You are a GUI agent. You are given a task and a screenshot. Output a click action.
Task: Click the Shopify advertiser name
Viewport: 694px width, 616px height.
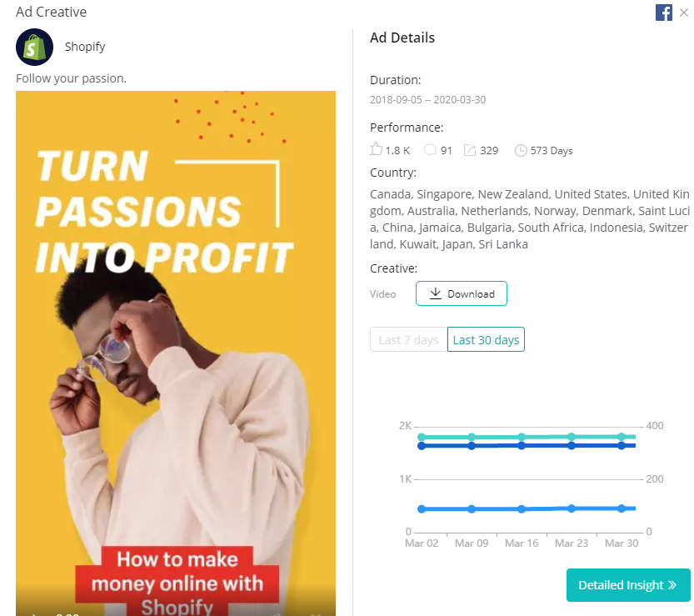click(x=85, y=47)
